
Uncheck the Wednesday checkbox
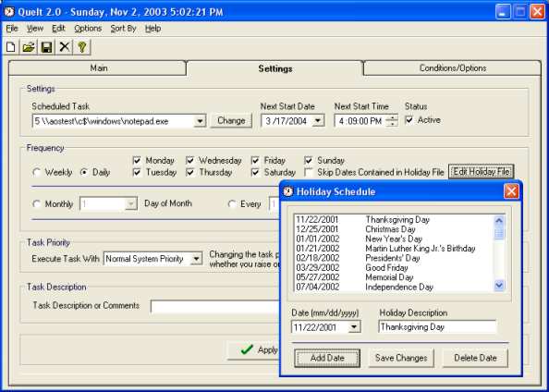[190, 161]
